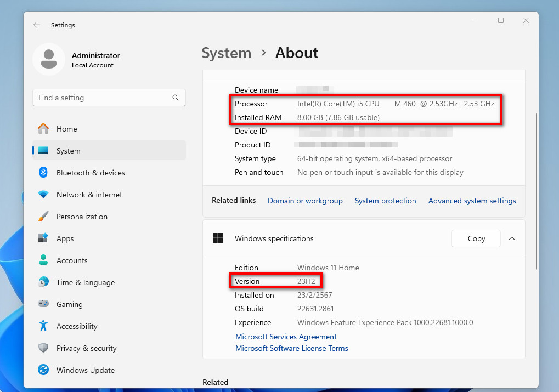559x392 pixels.
Task: Click the search magnifier icon
Action: 176,98
